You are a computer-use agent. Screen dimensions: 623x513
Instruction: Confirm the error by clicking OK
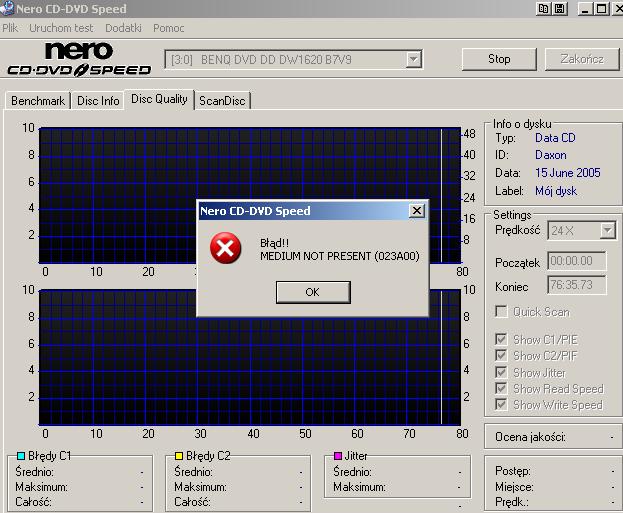[x=313, y=292]
